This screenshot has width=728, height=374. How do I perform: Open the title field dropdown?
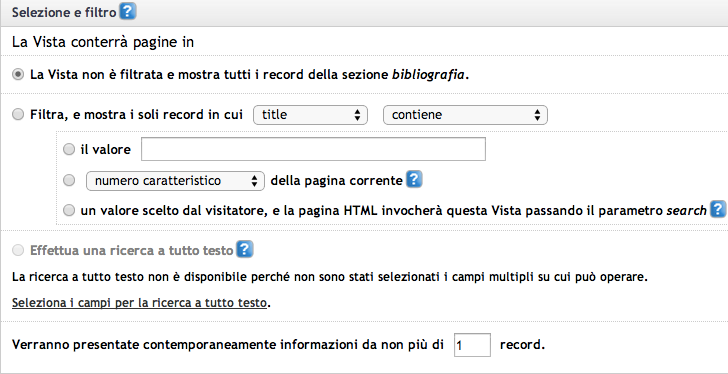(x=310, y=115)
